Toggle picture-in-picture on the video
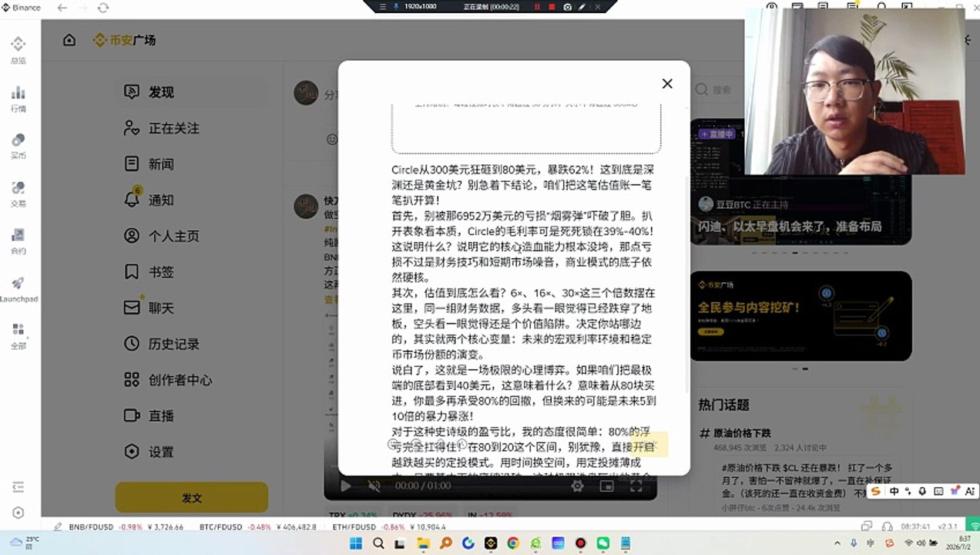This screenshot has width=980, height=555. (x=607, y=486)
